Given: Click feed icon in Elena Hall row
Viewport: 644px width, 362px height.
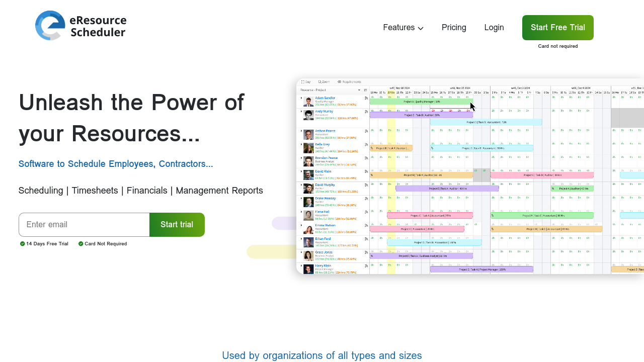Looking at the screenshot, I should [366, 212].
